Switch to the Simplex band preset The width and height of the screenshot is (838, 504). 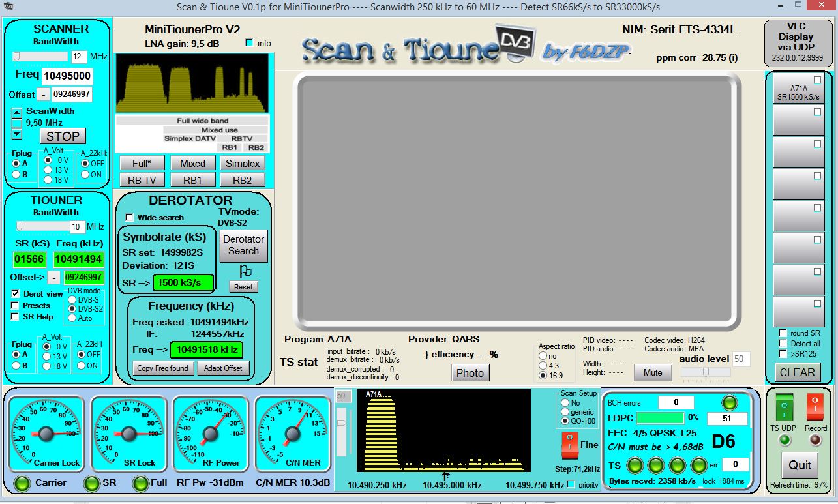click(243, 163)
